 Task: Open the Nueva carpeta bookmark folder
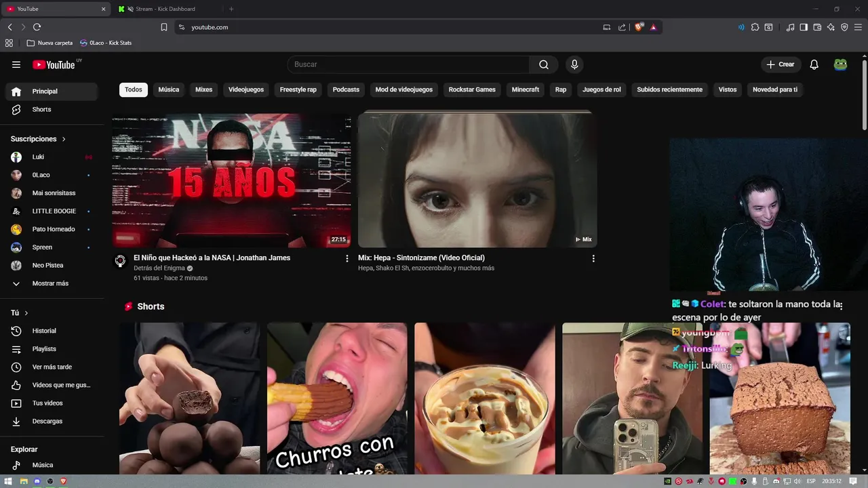(50, 43)
